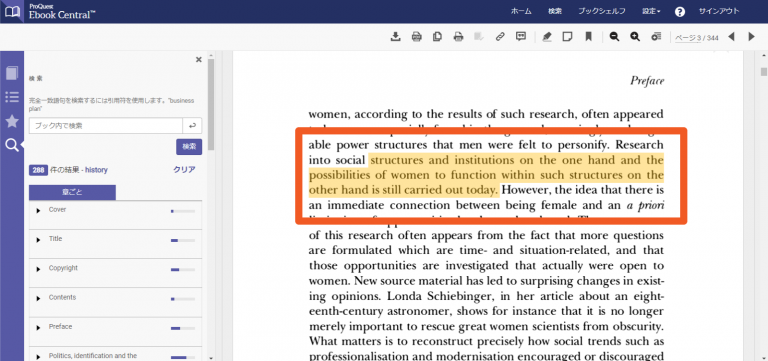This screenshot has width=768, height=361.
Task: Click the fit page zoom icon
Action: [x=656, y=37]
